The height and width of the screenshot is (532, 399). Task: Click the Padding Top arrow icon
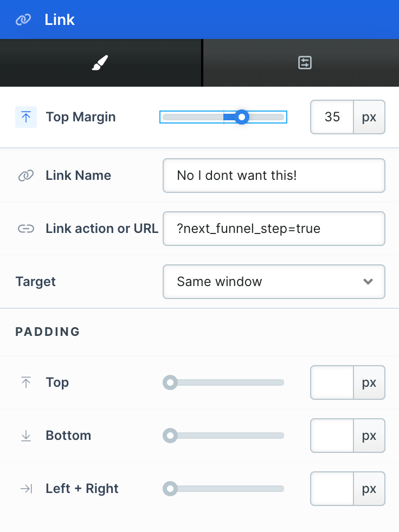(26, 382)
